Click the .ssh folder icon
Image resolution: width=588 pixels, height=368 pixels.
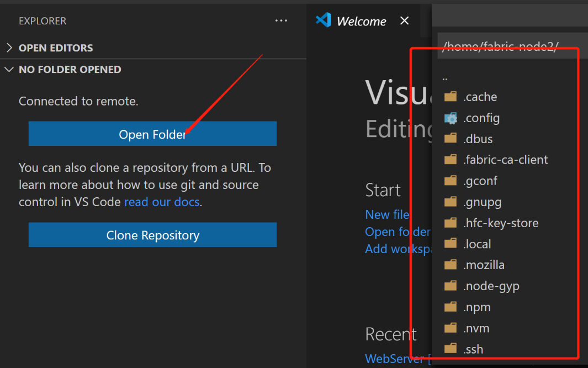click(451, 349)
